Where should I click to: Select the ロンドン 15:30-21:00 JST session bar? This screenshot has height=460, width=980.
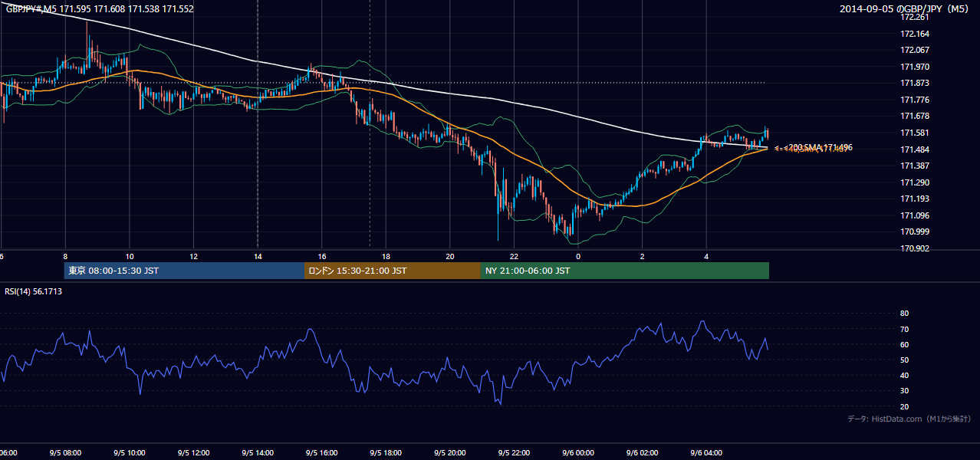tap(393, 271)
